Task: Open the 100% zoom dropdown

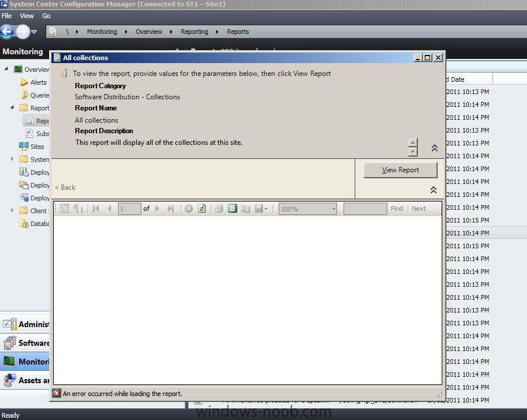Action: [307, 209]
